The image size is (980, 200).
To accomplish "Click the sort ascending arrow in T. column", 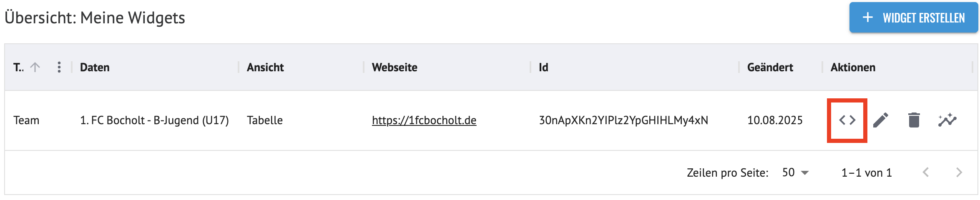I will (35, 67).
